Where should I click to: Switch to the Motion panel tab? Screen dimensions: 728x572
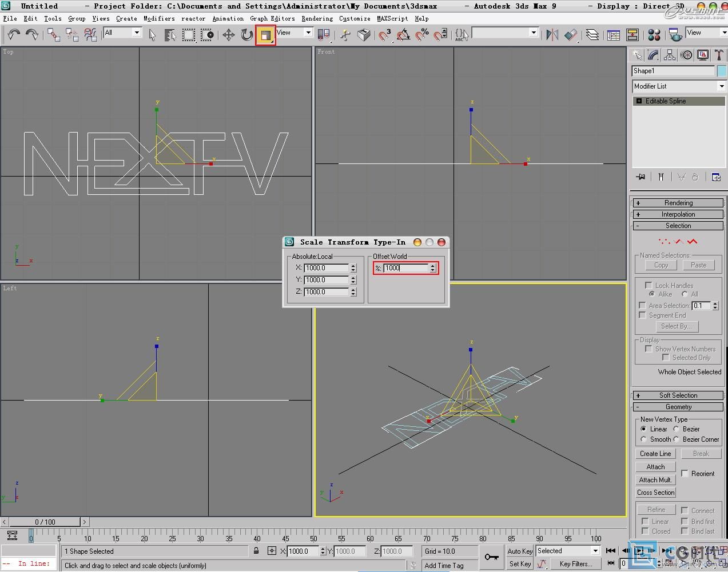coord(686,55)
